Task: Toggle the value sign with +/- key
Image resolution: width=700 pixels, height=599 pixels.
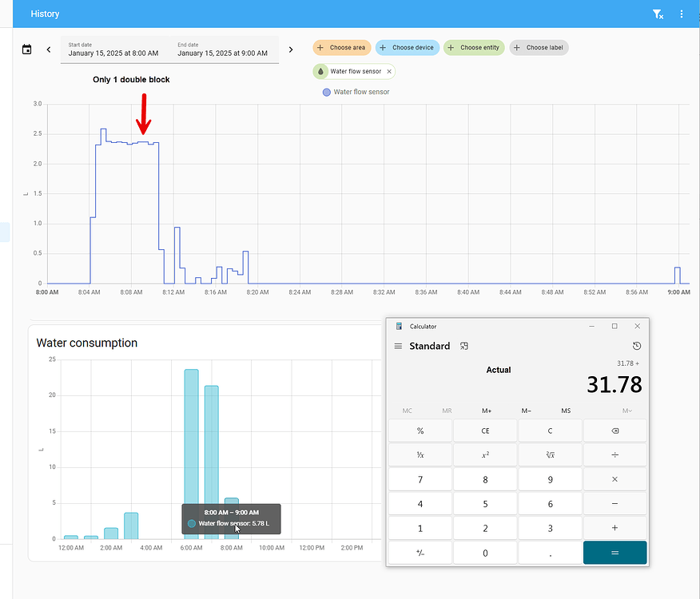Action: (420, 552)
